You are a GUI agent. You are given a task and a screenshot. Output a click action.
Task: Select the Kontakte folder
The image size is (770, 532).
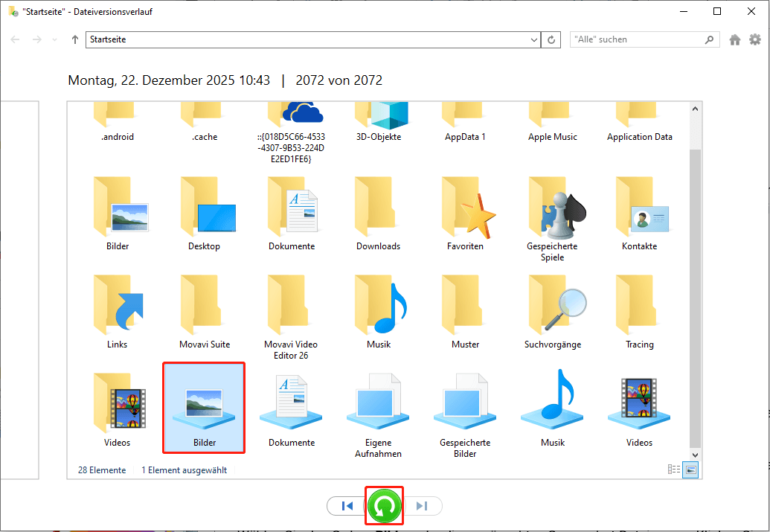pyautogui.click(x=639, y=212)
